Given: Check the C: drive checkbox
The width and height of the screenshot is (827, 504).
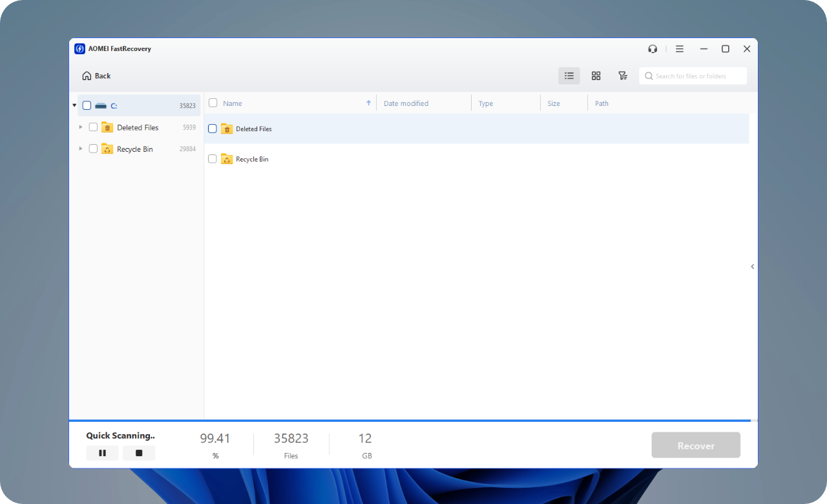Looking at the screenshot, I should click(x=87, y=105).
